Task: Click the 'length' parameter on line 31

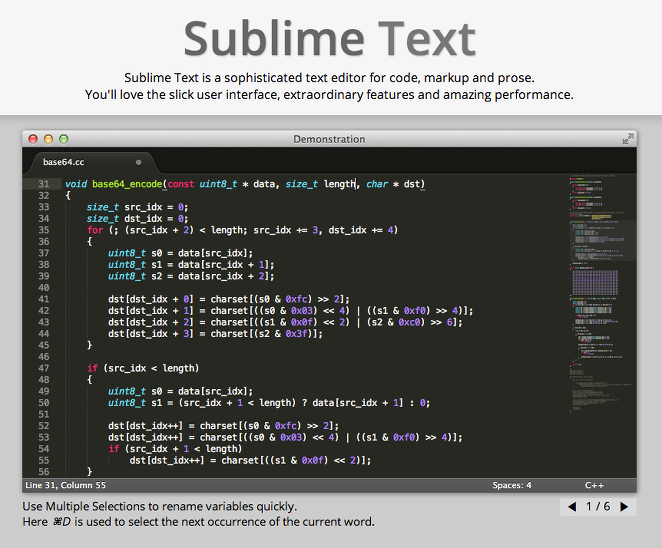Action: tap(340, 184)
